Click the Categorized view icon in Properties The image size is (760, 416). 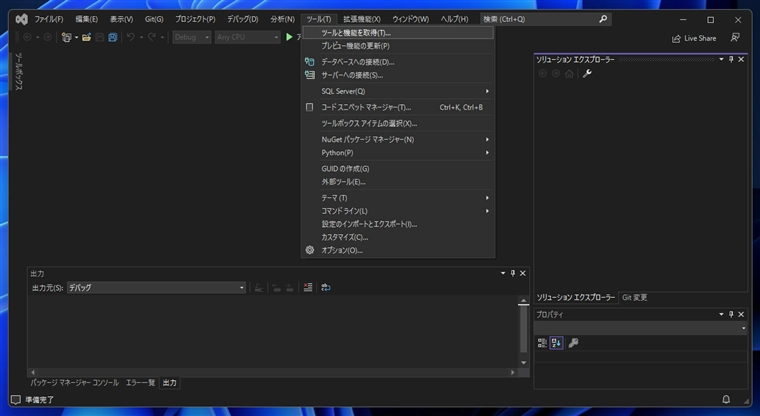tap(542, 343)
